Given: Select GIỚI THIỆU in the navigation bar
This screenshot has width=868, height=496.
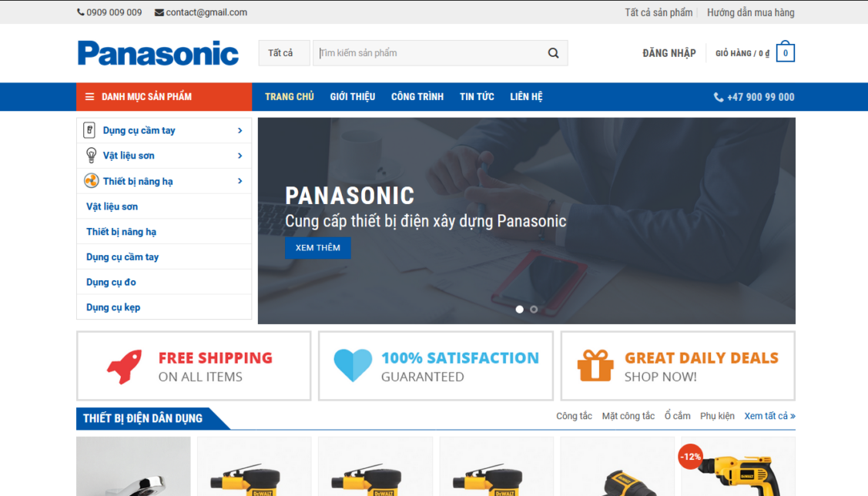Looking at the screenshot, I should [352, 96].
